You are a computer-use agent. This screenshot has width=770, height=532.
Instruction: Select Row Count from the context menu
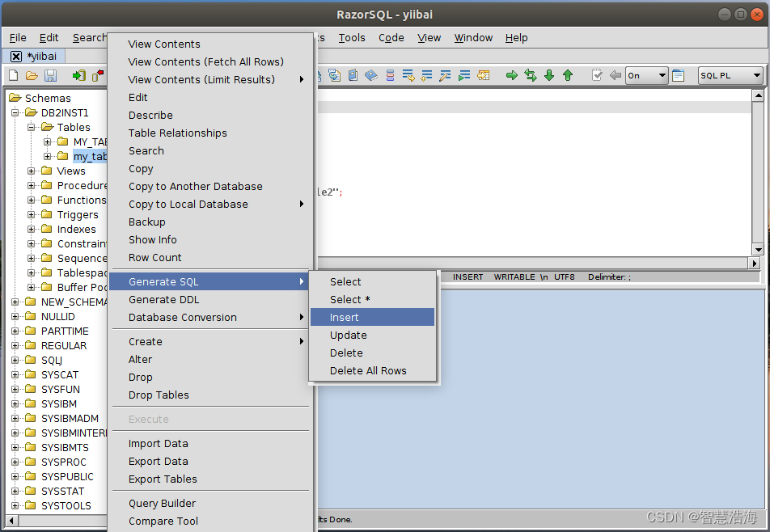pyautogui.click(x=154, y=257)
